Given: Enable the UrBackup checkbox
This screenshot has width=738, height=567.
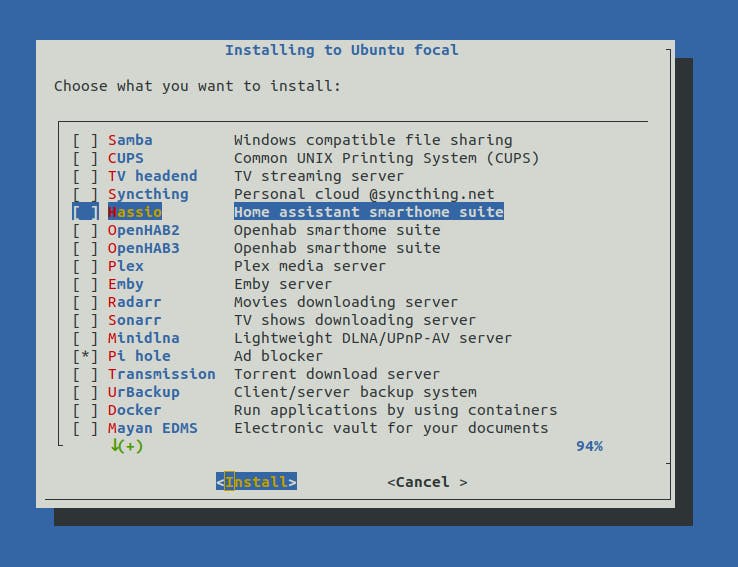Looking at the screenshot, I should (x=85, y=392).
